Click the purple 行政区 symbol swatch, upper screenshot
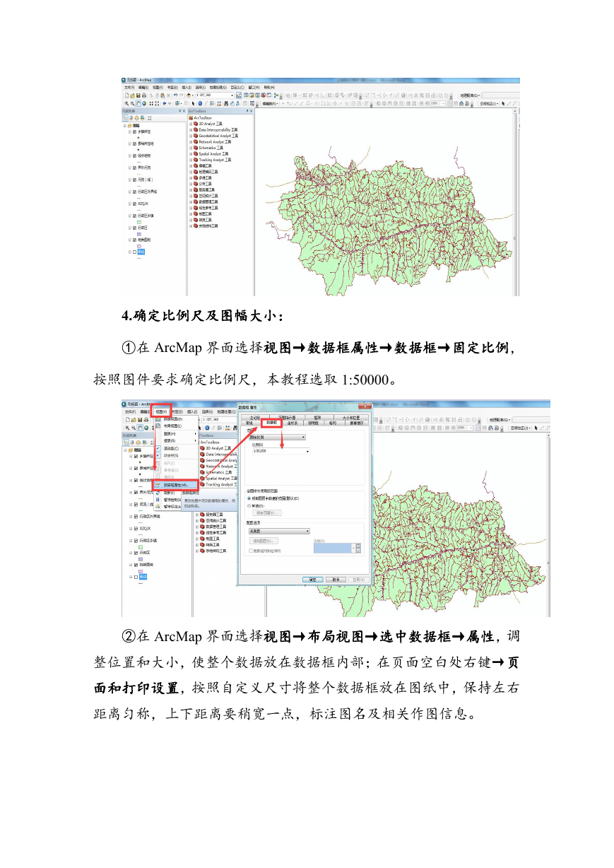Viewport: 614px width, 868px height. [139, 234]
